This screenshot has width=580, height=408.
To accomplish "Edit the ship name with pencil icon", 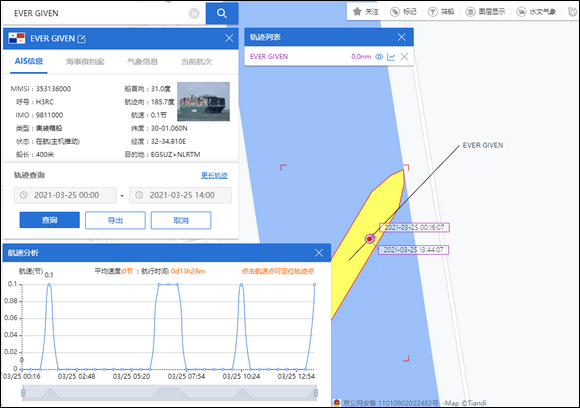I will click(82, 39).
